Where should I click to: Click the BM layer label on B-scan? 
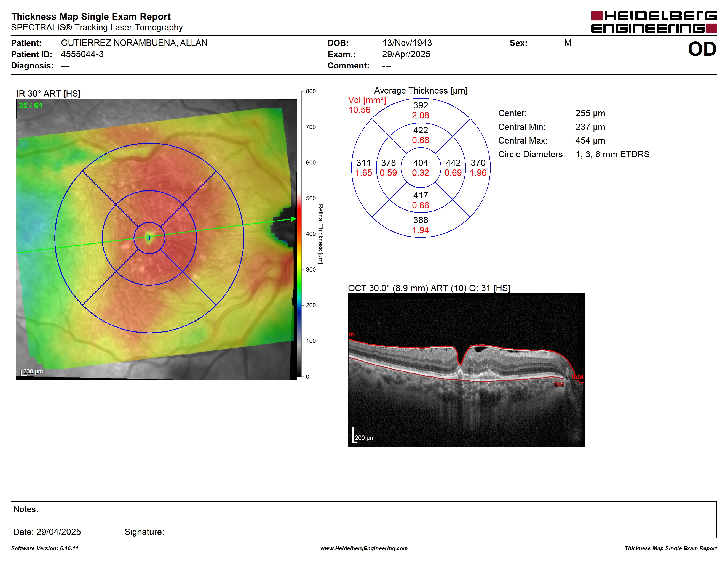tap(559, 384)
